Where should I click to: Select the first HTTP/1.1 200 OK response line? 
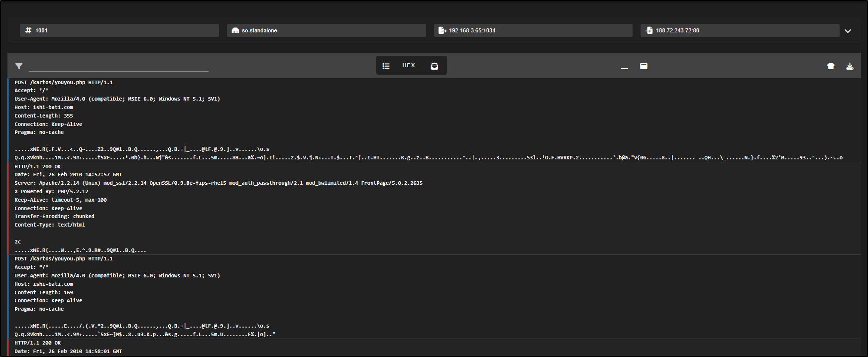click(x=38, y=166)
